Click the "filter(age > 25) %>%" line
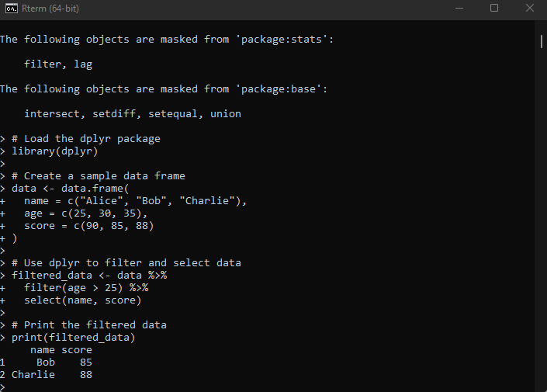Viewport: 547px width, 392px height. (x=85, y=288)
